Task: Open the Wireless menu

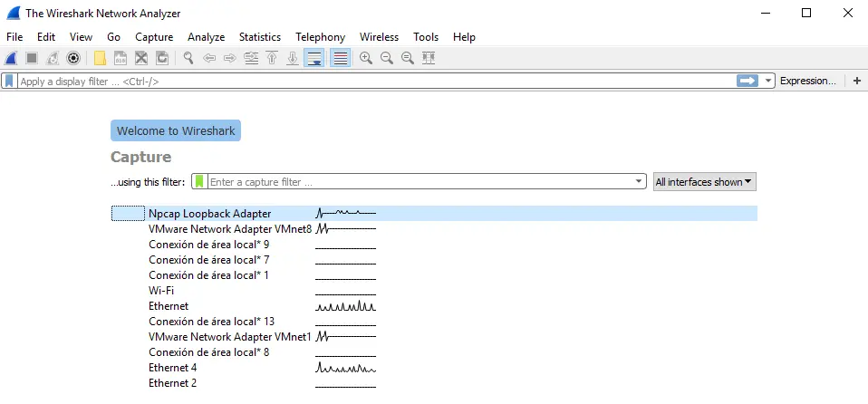Action: tap(379, 37)
